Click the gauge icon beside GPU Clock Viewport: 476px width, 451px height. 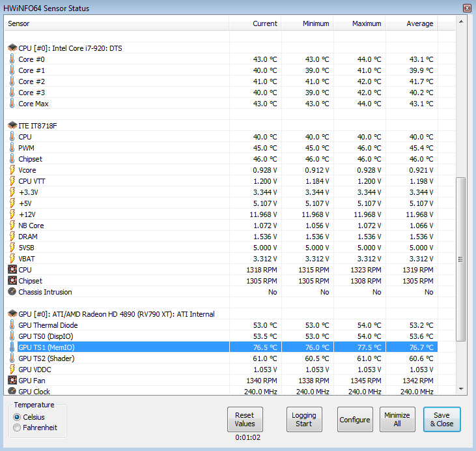(x=12, y=391)
